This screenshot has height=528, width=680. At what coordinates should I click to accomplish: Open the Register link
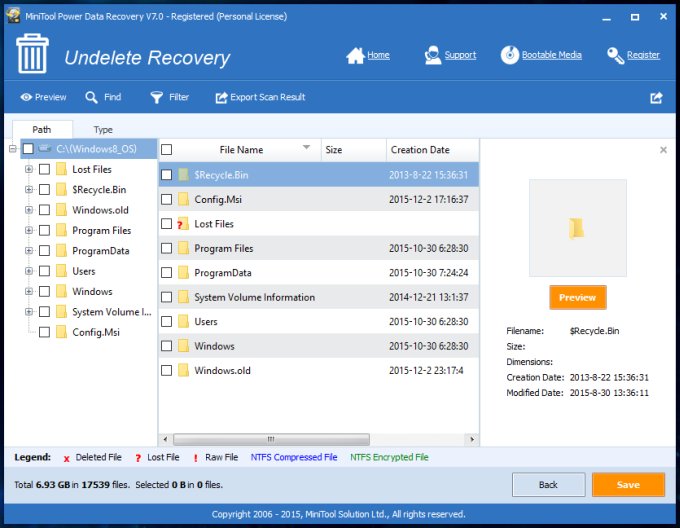643,55
